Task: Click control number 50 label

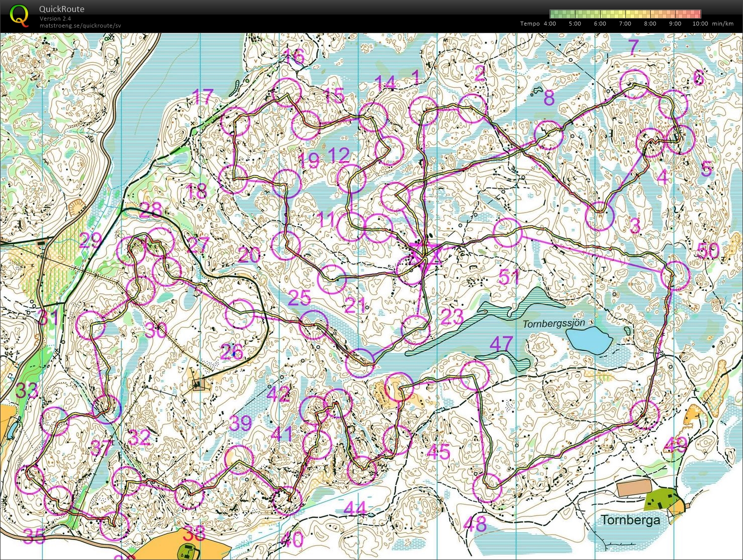Action: pyautogui.click(x=708, y=251)
